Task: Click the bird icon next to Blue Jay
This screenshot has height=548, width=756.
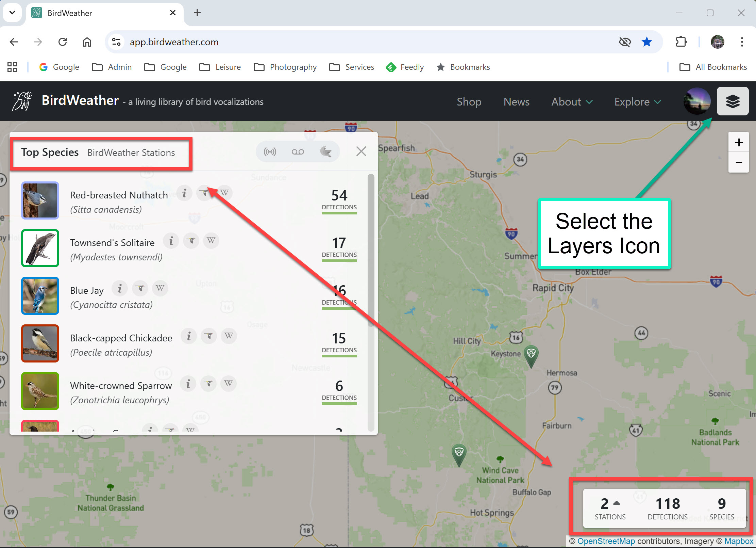Action: pos(140,289)
